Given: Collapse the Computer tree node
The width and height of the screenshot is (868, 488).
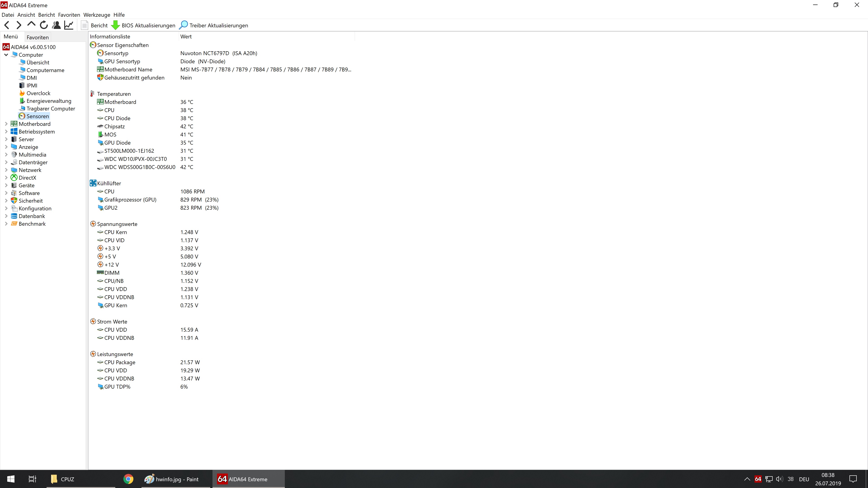Looking at the screenshot, I should pyautogui.click(x=6, y=55).
